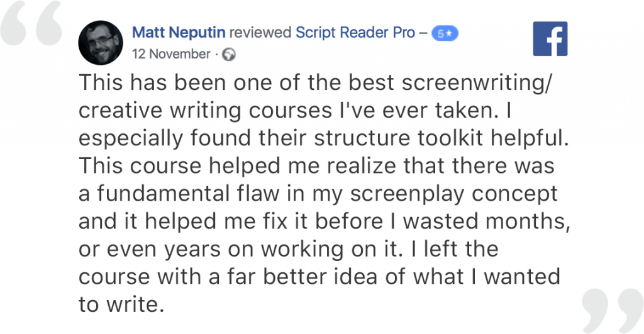Click the word "reviewed" in the header
The width and height of the screenshot is (644, 334).
point(260,33)
